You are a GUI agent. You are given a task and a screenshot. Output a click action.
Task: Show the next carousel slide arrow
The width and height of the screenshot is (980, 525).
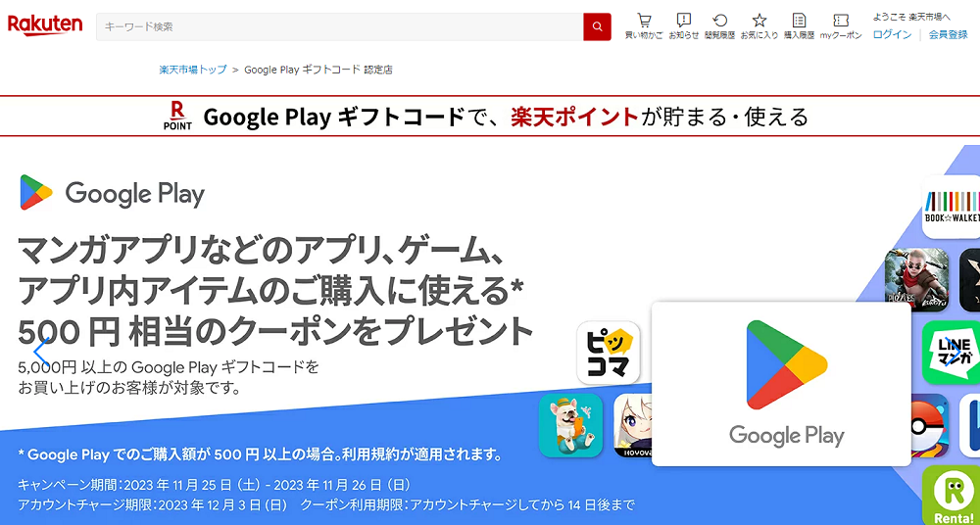953,352
